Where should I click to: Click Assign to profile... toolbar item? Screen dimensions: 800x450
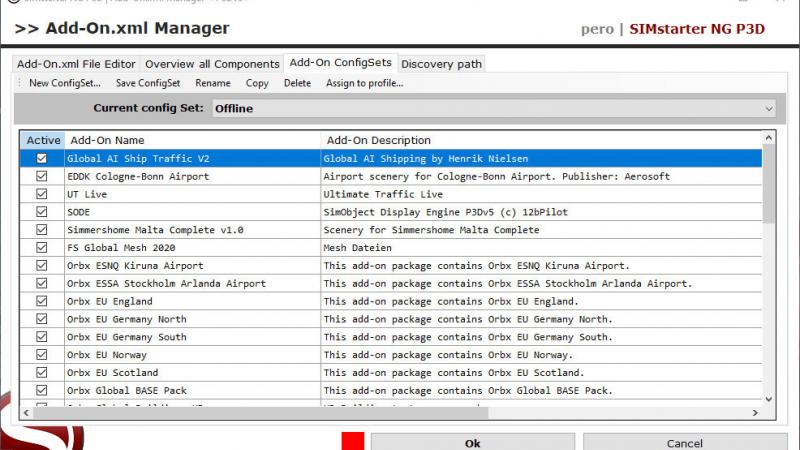[365, 83]
